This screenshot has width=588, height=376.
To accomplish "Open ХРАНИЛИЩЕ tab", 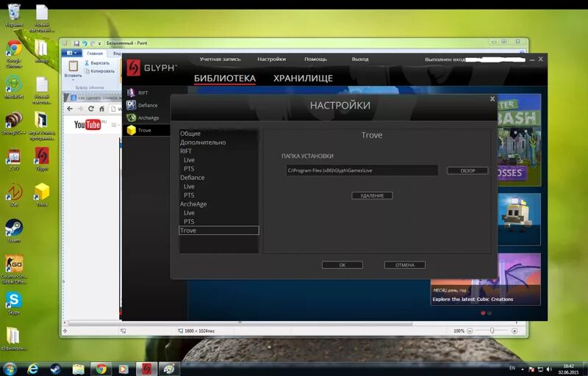I will click(303, 79).
